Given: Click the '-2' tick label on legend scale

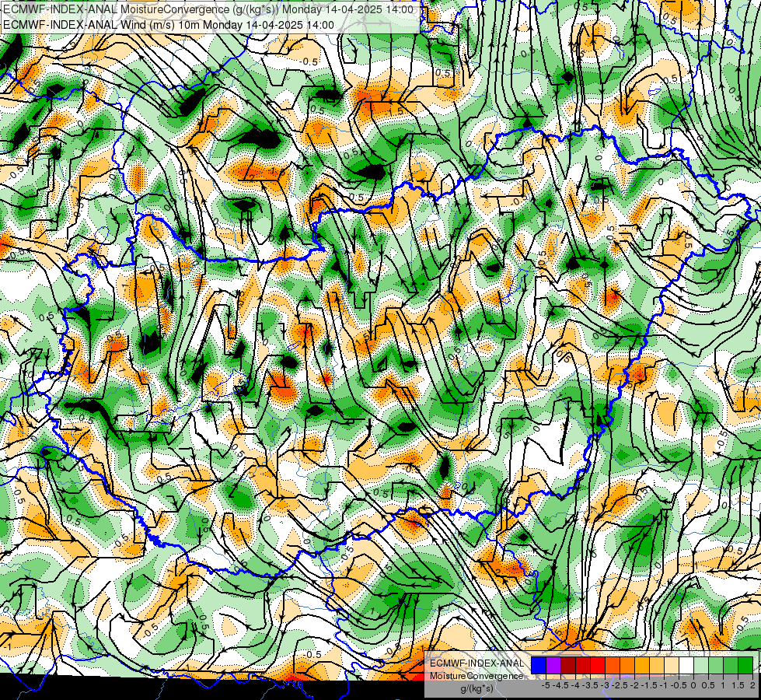Looking at the screenshot, I should pyautogui.click(x=634, y=685).
